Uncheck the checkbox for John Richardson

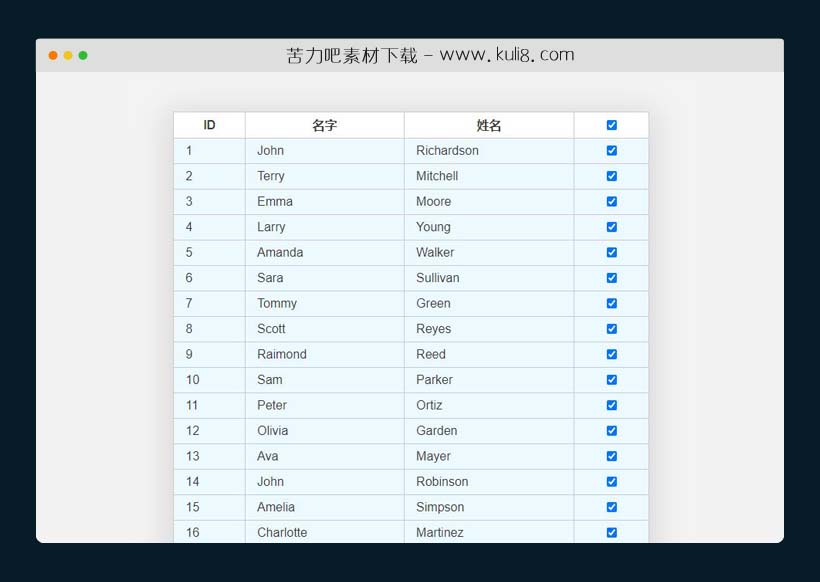click(610, 150)
